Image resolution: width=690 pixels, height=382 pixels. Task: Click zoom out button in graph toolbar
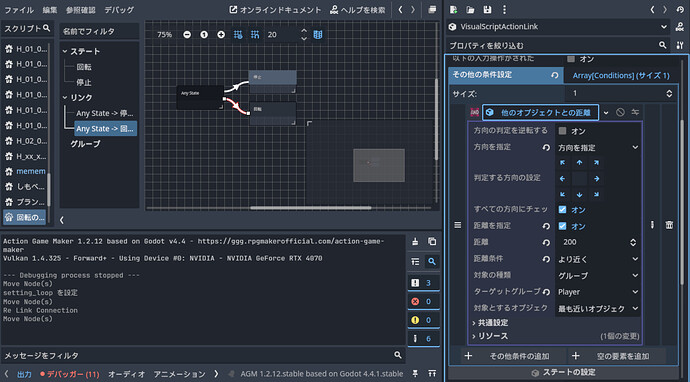187,34
